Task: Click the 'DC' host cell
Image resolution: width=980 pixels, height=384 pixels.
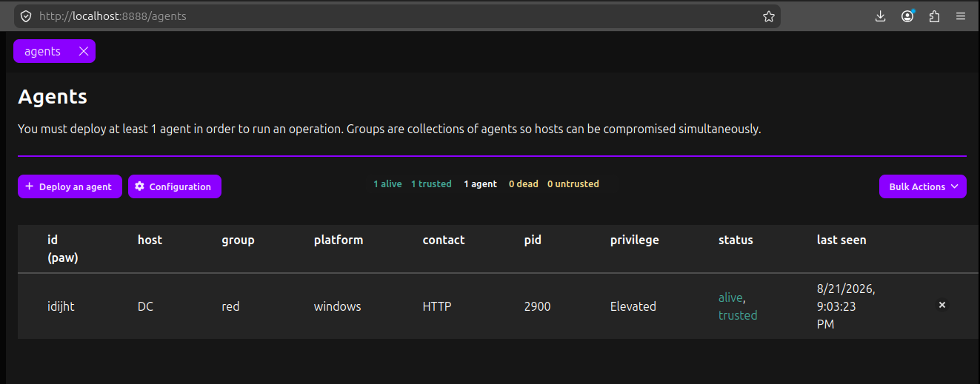Action: tap(146, 306)
